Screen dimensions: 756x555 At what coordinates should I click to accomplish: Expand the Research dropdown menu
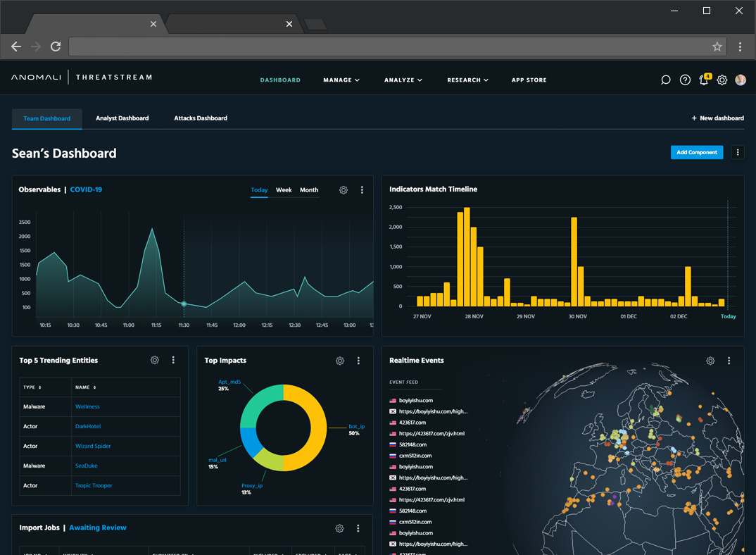coord(467,80)
